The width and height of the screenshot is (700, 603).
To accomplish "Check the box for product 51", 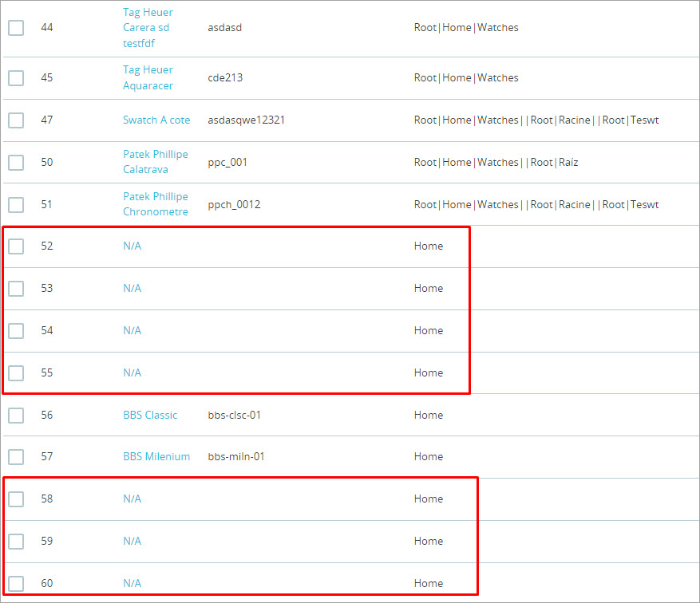I will tap(16, 205).
